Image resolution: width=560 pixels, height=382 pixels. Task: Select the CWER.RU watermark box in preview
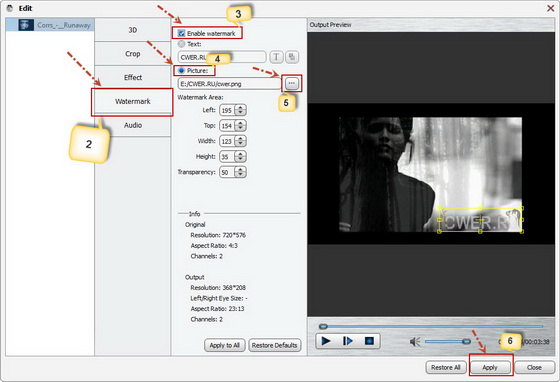click(x=480, y=220)
